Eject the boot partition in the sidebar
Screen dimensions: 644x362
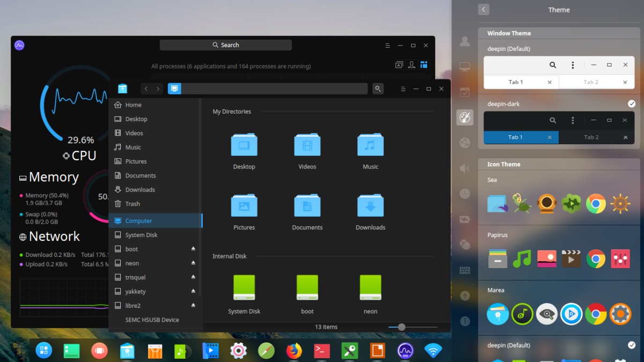pyautogui.click(x=193, y=249)
